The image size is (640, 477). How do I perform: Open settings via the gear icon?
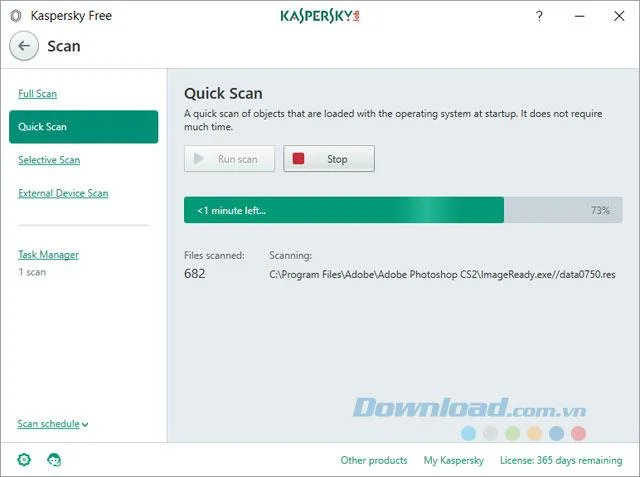point(24,459)
